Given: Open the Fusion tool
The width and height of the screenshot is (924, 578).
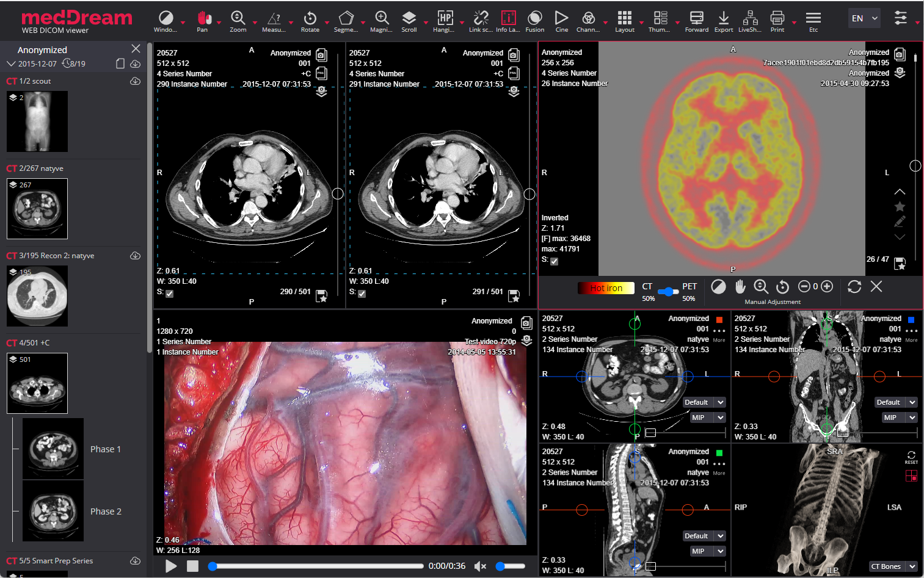Looking at the screenshot, I should 534,18.
